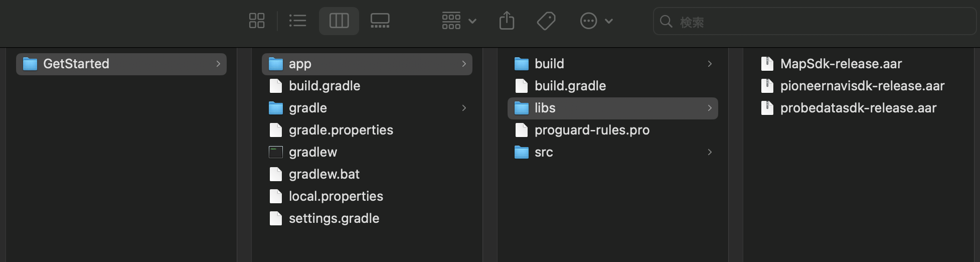
Task: Switch to list view
Action: tap(297, 21)
